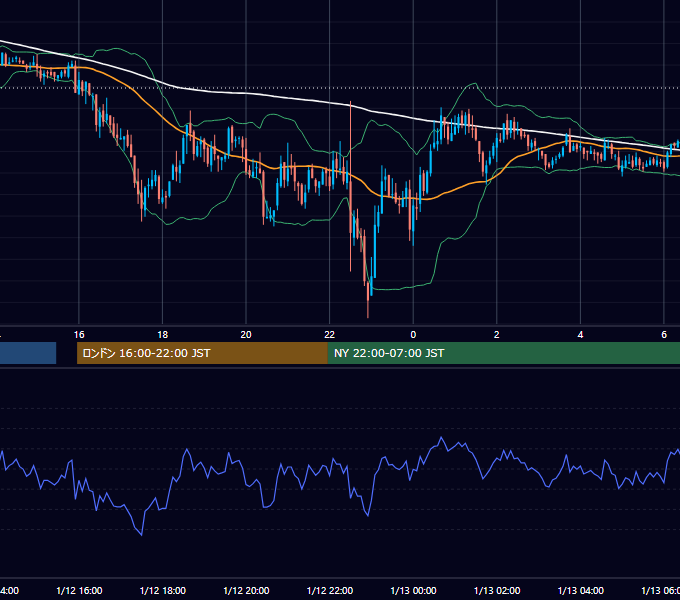Click the '16' hour label on price chart axis
Viewport: 680px width, 600px height.
pos(79,335)
